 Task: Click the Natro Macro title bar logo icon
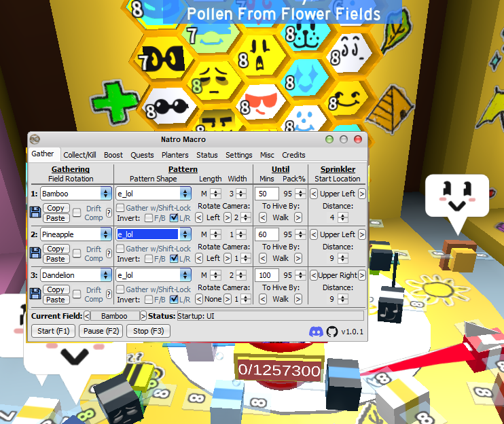coord(35,139)
